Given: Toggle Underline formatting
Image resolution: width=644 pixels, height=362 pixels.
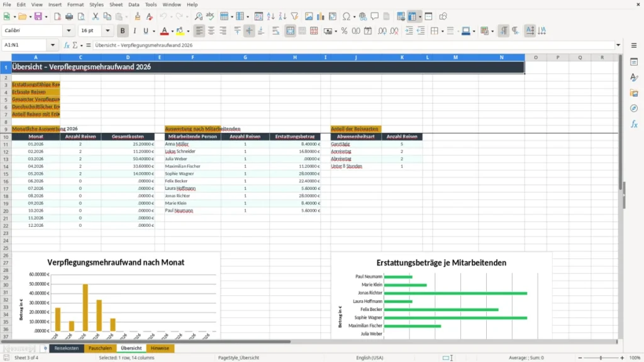Looking at the screenshot, I should coord(146,31).
